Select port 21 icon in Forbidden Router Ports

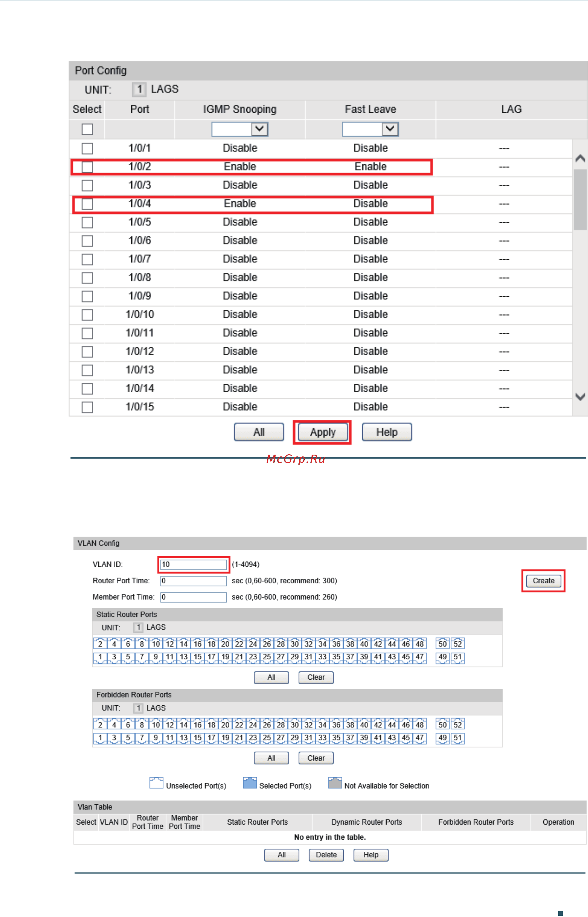tap(239, 738)
